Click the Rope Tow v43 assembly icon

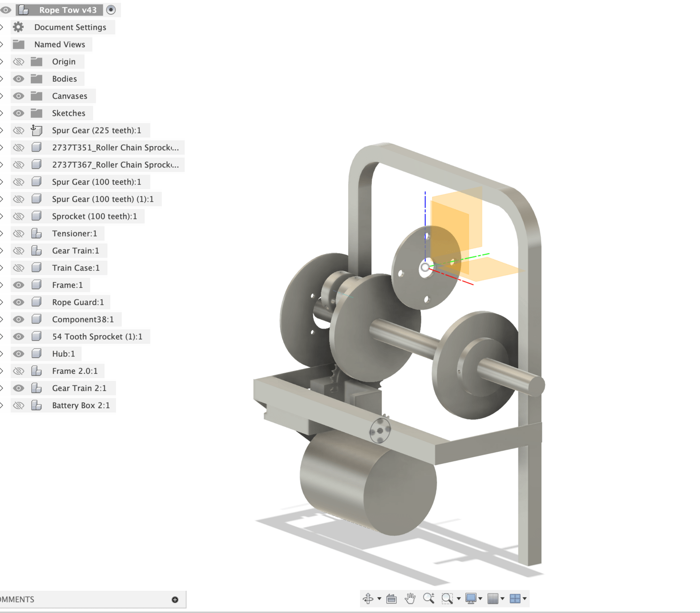(24, 10)
